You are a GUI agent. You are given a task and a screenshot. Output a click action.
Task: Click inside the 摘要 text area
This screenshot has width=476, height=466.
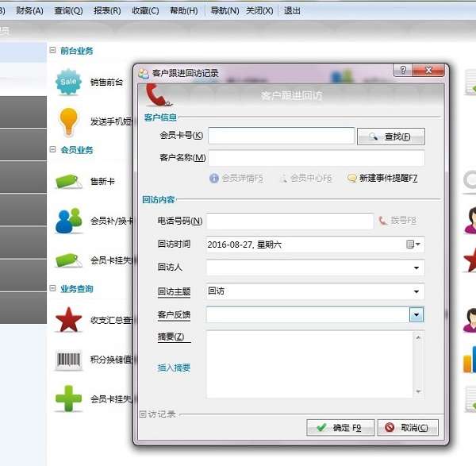309,364
